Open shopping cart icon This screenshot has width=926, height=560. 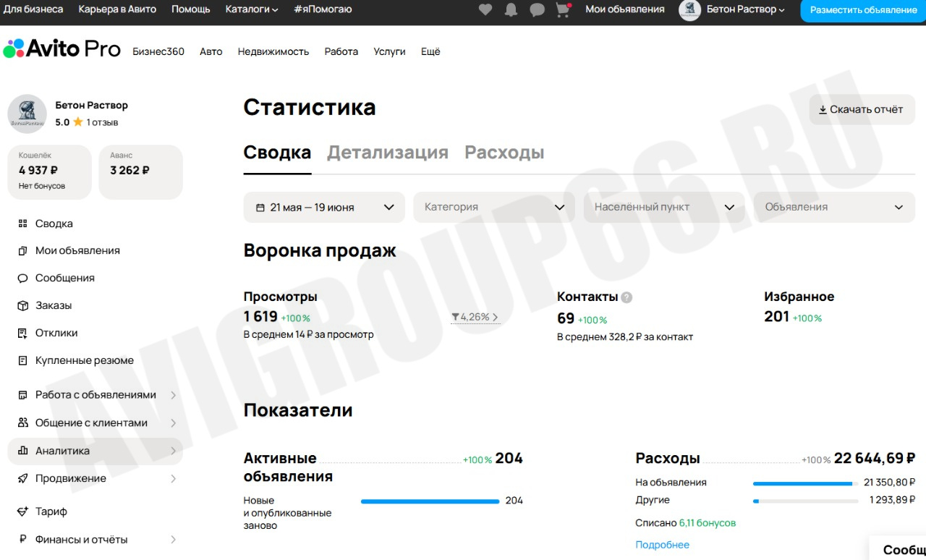[x=563, y=9]
